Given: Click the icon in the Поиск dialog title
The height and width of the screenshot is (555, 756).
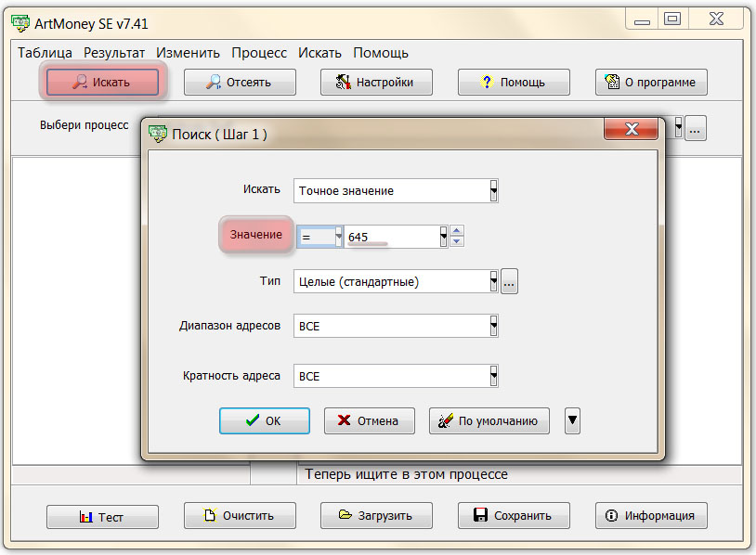Looking at the screenshot, I should [158, 134].
